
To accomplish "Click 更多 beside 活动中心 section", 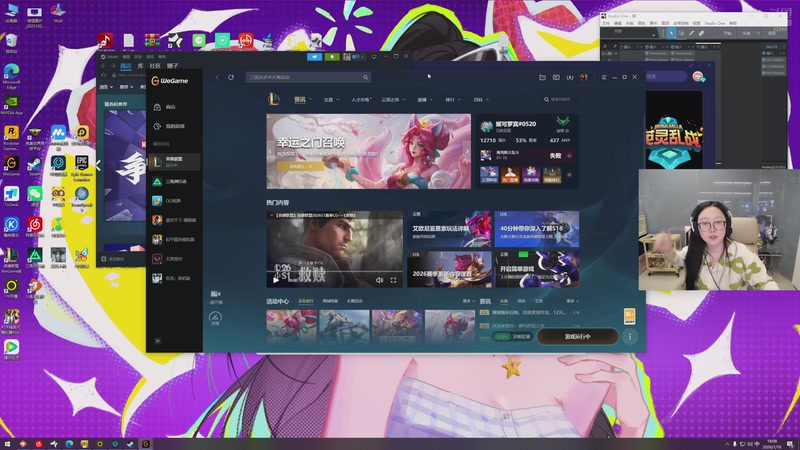I will click(x=467, y=301).
